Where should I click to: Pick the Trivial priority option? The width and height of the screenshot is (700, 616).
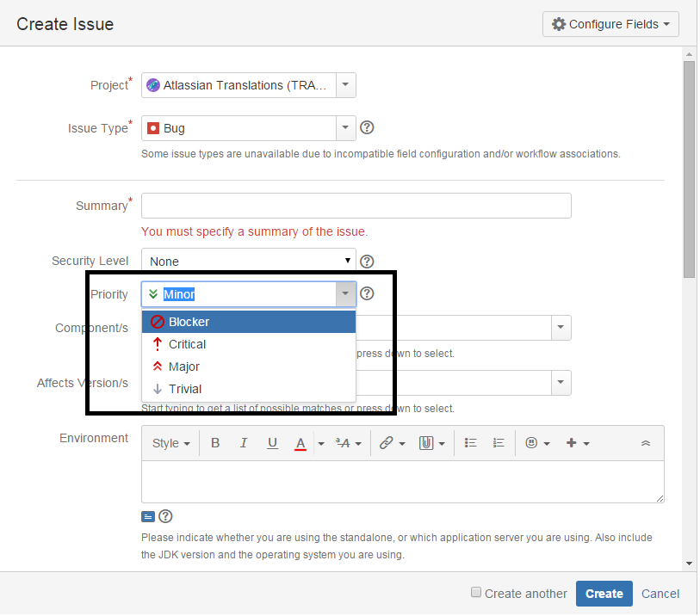[x=185, y=389]
